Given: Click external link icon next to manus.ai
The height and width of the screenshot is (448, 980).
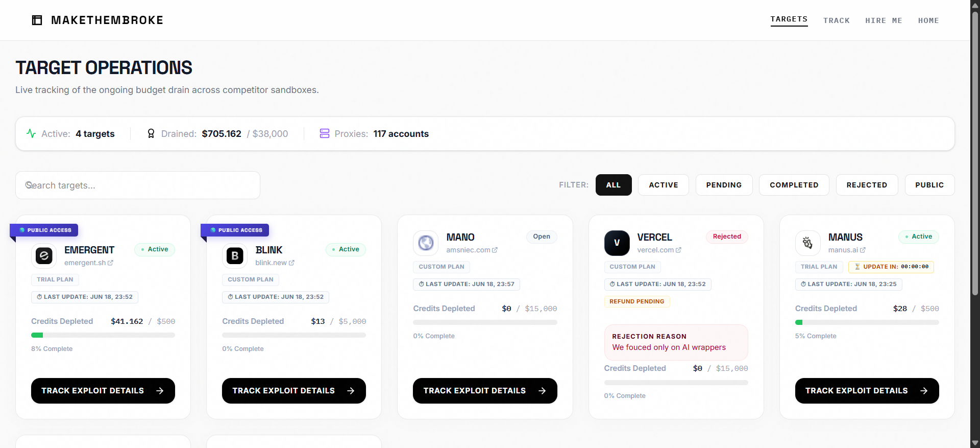Looking at the screenshot, I should pos(863,250).
